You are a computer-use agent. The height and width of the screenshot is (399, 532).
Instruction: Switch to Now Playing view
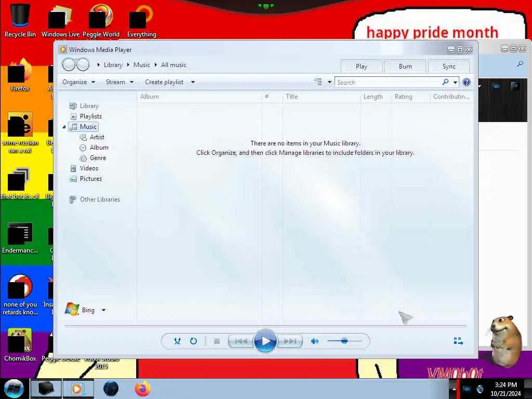(458, 341)
